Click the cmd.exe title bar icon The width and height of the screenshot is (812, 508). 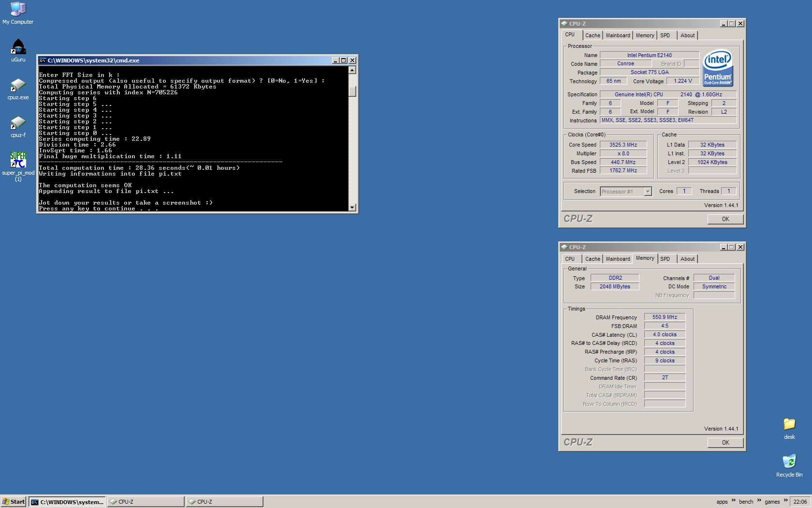click(43, 60)
